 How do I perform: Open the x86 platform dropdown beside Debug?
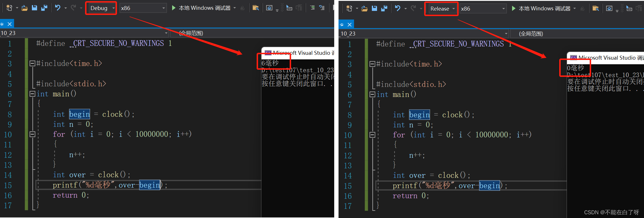(143, 8)
